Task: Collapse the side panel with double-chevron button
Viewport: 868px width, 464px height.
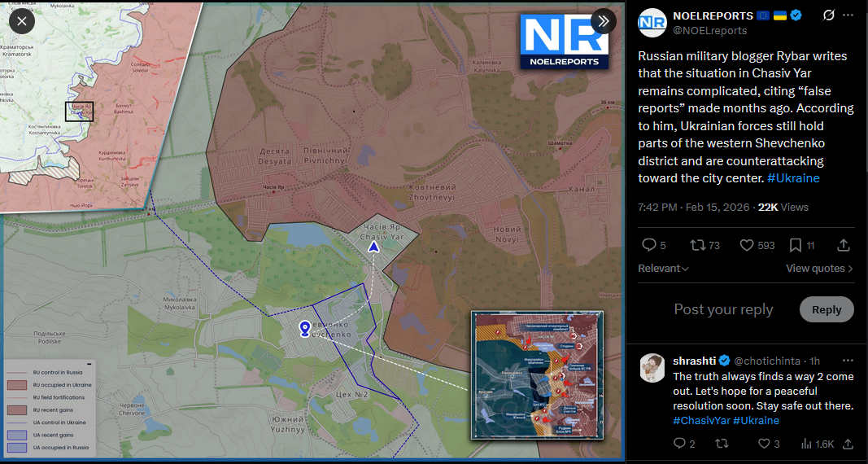Action: pyautogui.click(x=603, y=22)
